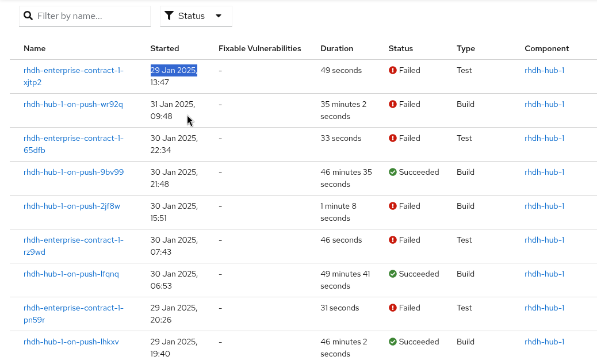Click the Failed icon for rhdh-hub-1-on-push-wr92q
597x364 pixels.
(393, 105)
